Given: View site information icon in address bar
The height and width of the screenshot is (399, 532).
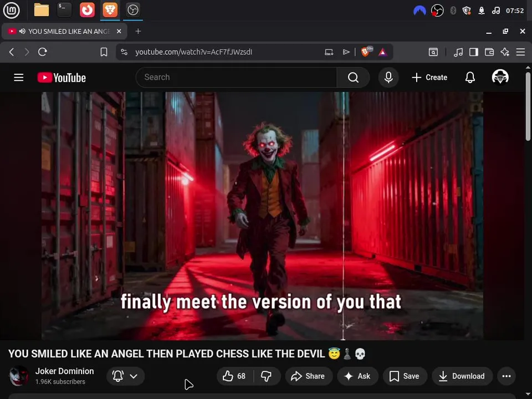Looking at the screenshot, I should [x=124, y=52].
